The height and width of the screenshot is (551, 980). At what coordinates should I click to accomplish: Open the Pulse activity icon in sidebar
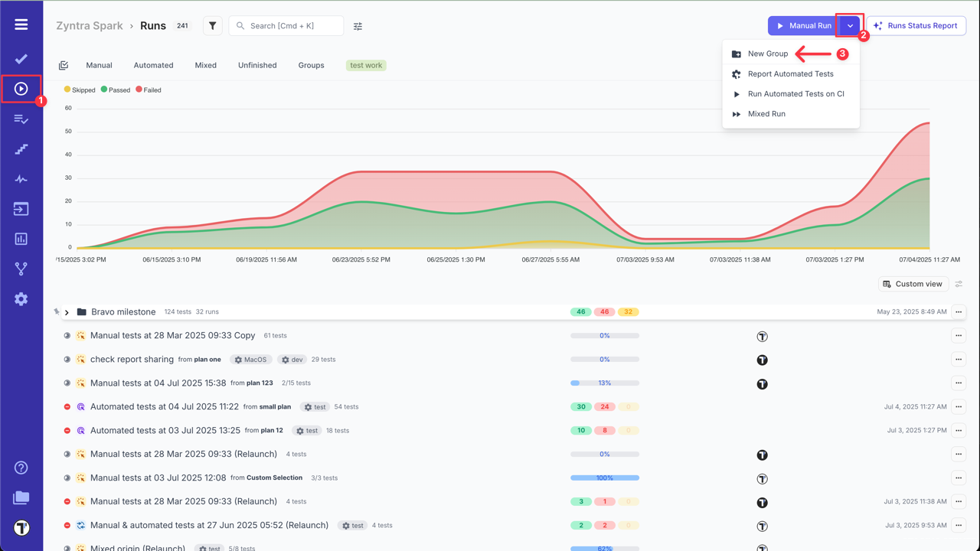pyautogui.click(x=21, y=179)
